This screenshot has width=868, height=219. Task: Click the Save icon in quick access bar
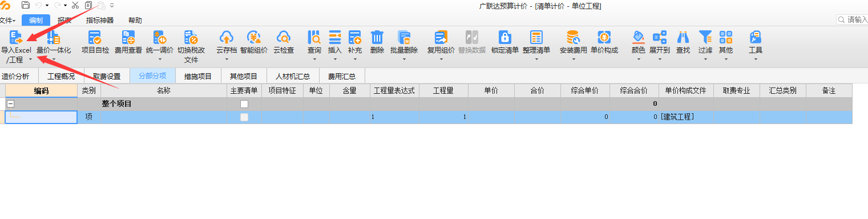coord(25,5)
